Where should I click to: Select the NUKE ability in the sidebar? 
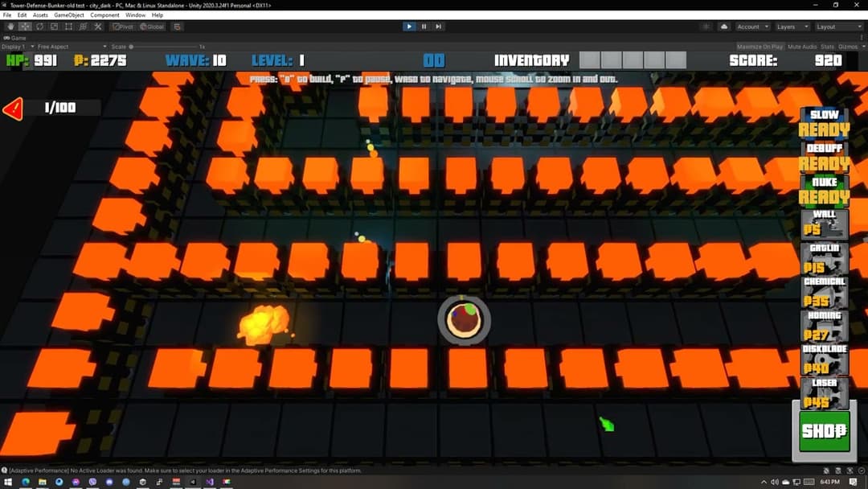pyautogui.click(x=823, y=189)
